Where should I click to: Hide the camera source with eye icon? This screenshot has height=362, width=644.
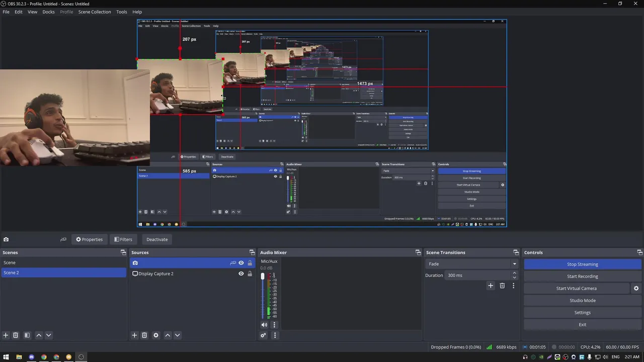[x=241, y=263]
